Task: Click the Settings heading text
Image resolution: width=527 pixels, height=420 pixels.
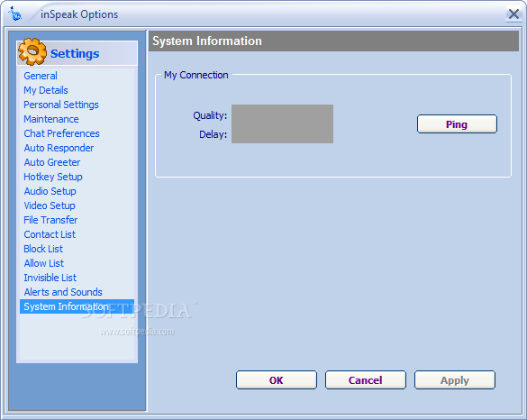Action: coord(75,53)
